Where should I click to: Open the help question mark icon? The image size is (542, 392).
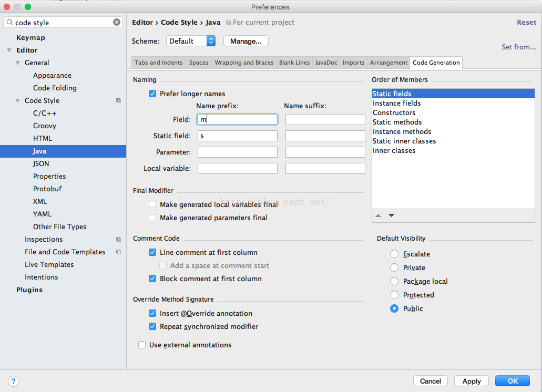point(14,381)
